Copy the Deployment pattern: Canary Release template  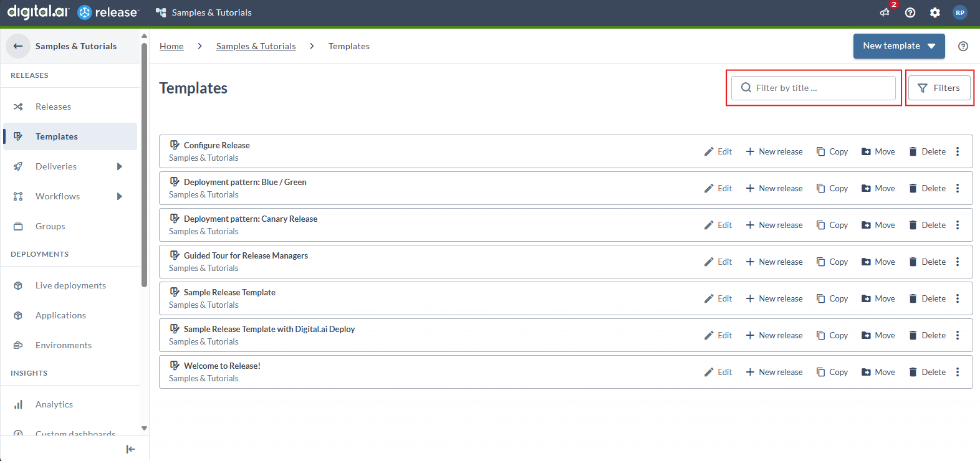pos(832,225)
